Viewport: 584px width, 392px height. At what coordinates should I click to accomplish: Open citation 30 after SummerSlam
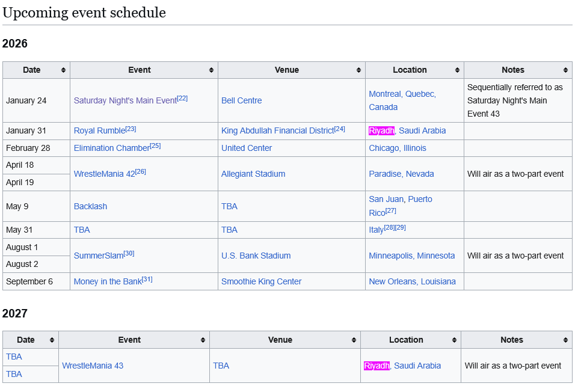[129, 254]
